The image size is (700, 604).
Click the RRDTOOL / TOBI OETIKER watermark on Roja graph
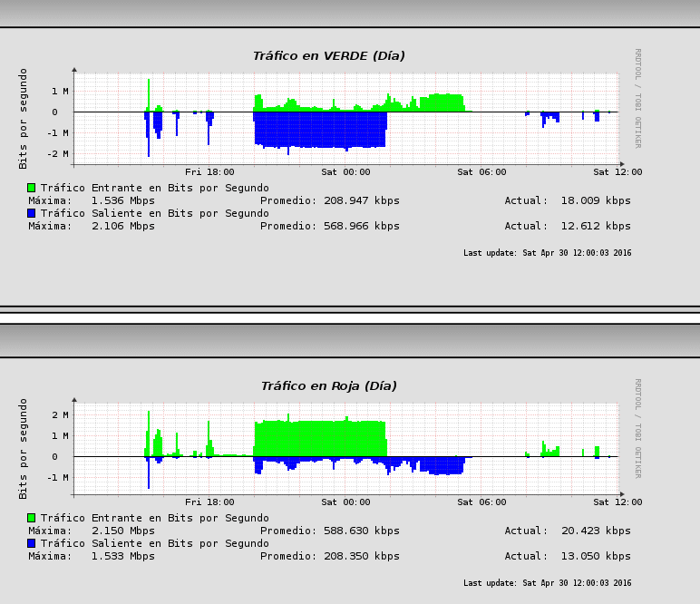tap(637, 428)
